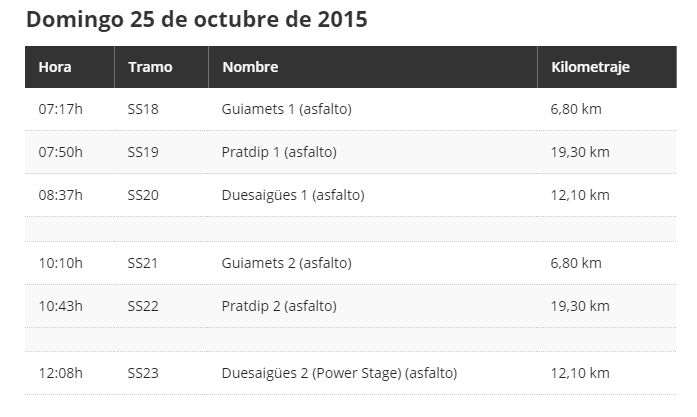Click 12,10 km in the SS23 row

(580, 373)
